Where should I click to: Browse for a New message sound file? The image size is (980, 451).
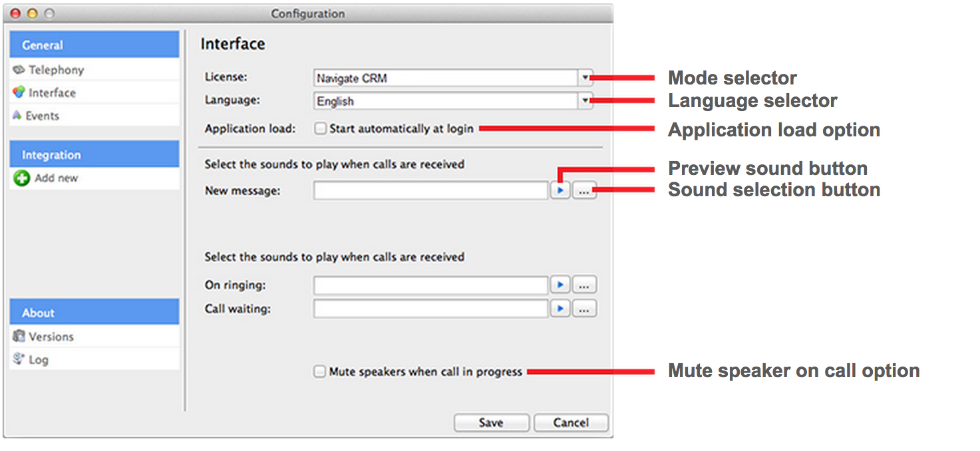(584, 190)
